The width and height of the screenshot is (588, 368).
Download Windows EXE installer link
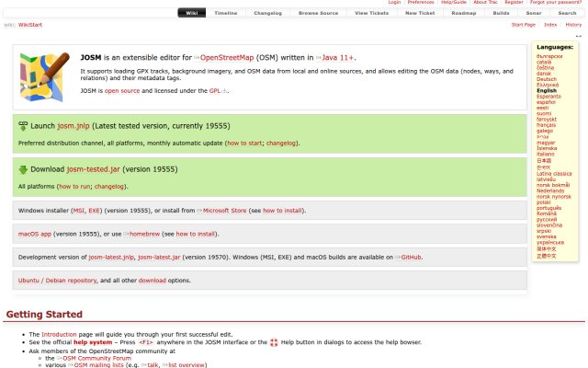tap(94, 211)
